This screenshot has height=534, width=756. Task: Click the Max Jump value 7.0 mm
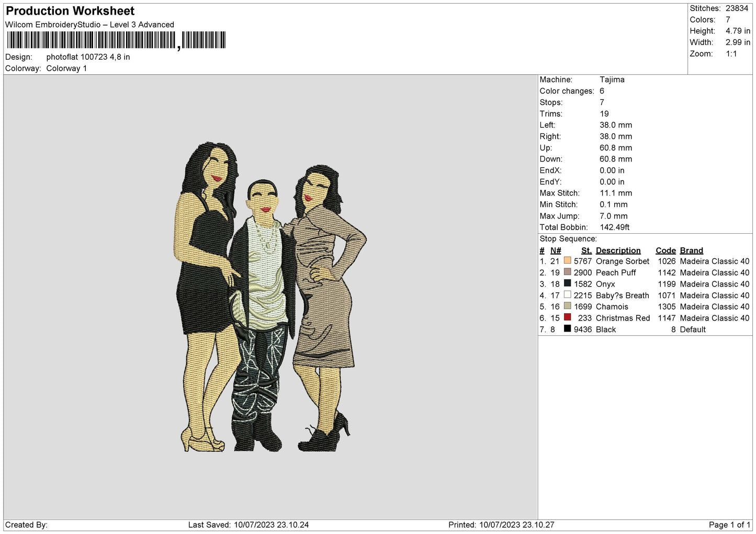(614, 216)
